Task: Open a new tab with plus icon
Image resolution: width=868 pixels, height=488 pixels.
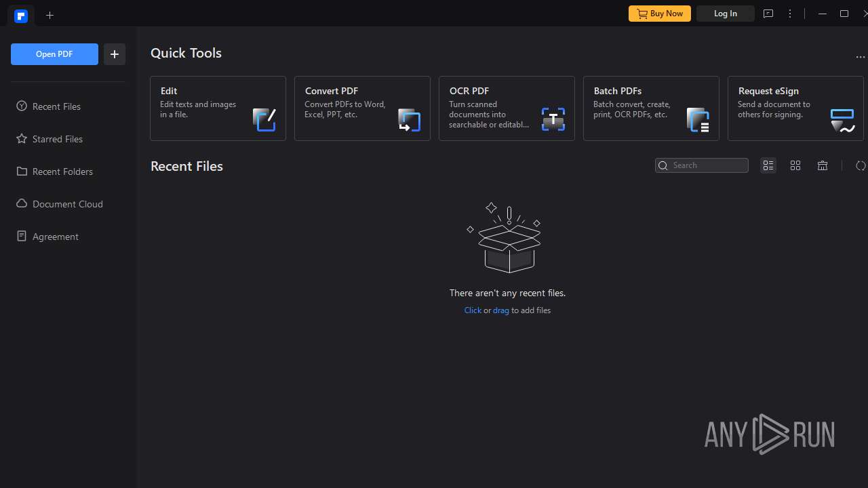Action: [50, 15]
